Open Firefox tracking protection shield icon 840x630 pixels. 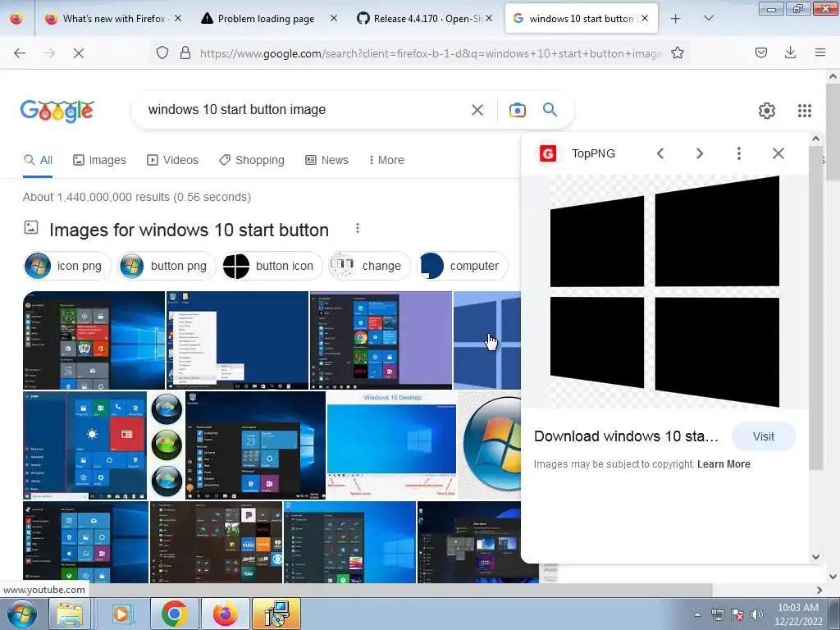click(162, 53)
